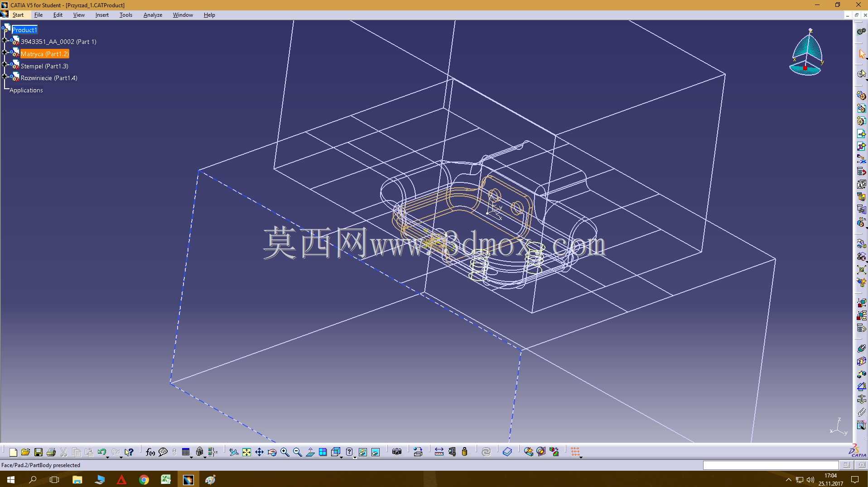Open the Window menu
The width and height of the screenshot is (868, 487).
(x=183, y=15)
